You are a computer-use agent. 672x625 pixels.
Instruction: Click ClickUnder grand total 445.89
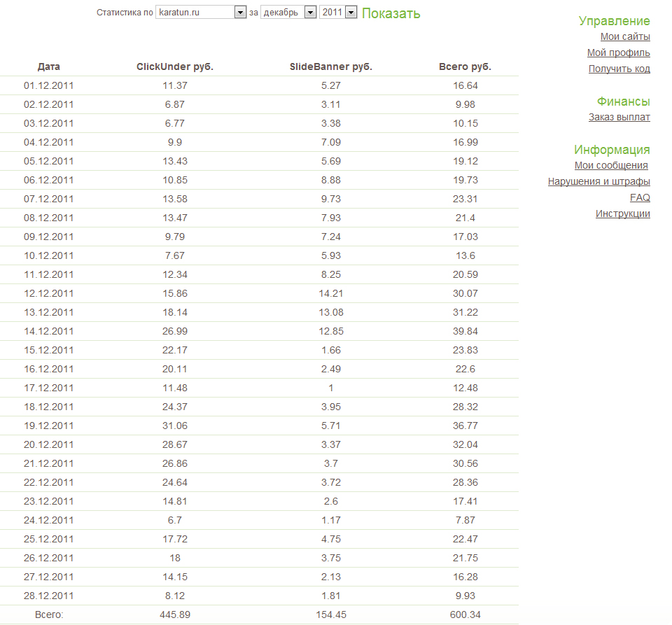[x=175, y=615]
